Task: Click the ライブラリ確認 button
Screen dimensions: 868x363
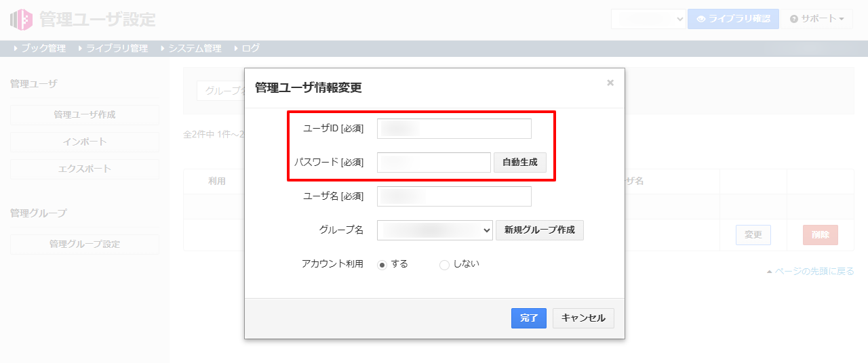Action: pos(733,19)
